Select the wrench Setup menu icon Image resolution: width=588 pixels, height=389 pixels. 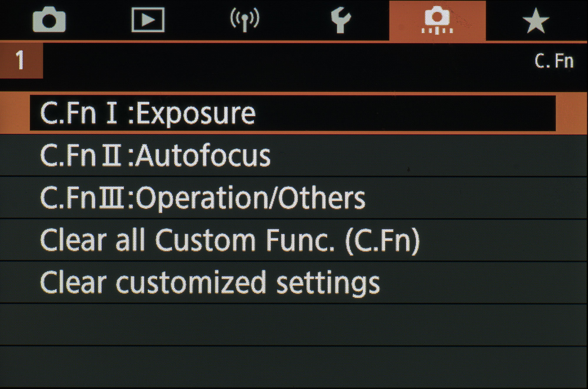pyautogui.click(x=341, y=20)
